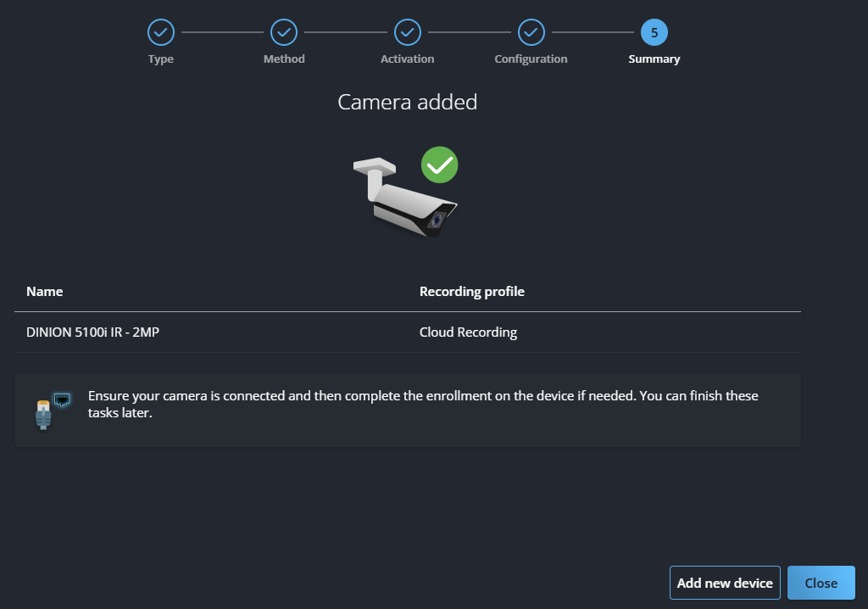Viewport: 868px width, 609px height.
Task: Click the Recording profile column header
Action: point(472,292)
